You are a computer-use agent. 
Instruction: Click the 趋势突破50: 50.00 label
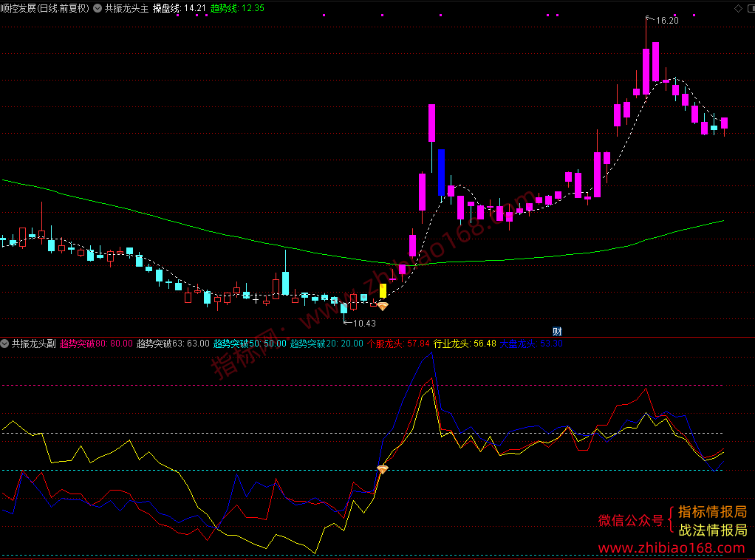click(250, 344)
